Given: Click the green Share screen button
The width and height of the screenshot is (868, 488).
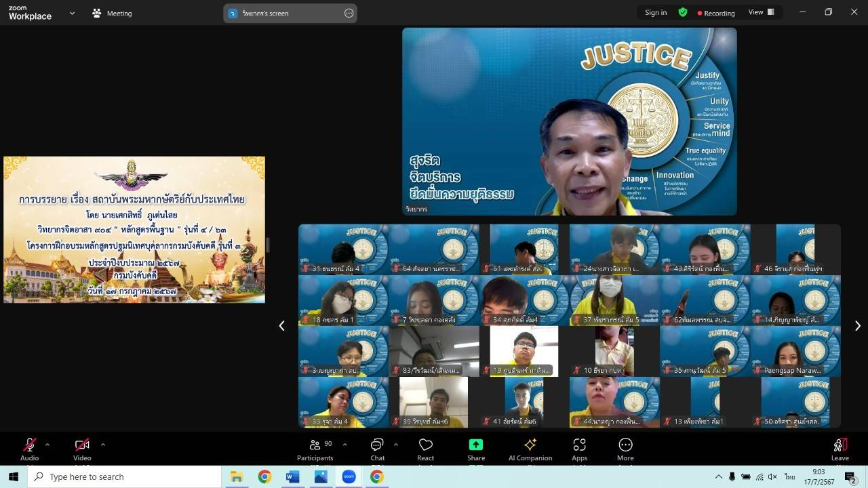Looking at the screenshot, I should 476,449.
